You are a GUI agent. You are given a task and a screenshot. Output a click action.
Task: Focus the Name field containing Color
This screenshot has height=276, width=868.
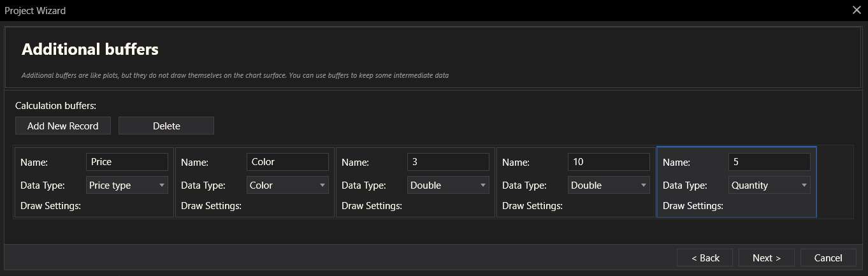tap(287, 162)
